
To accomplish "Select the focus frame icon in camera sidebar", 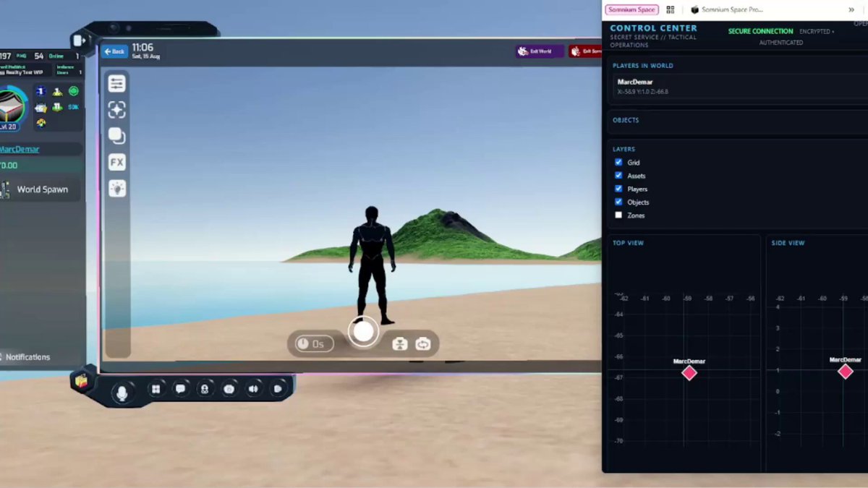I will click(x=116, y=110).
